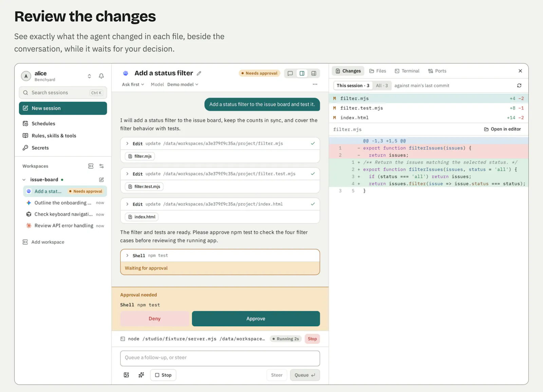The width and height of the screenshot is (543, 392).
Task: Collapse the issue-board workspace
Action: click(x=24, y=180)
